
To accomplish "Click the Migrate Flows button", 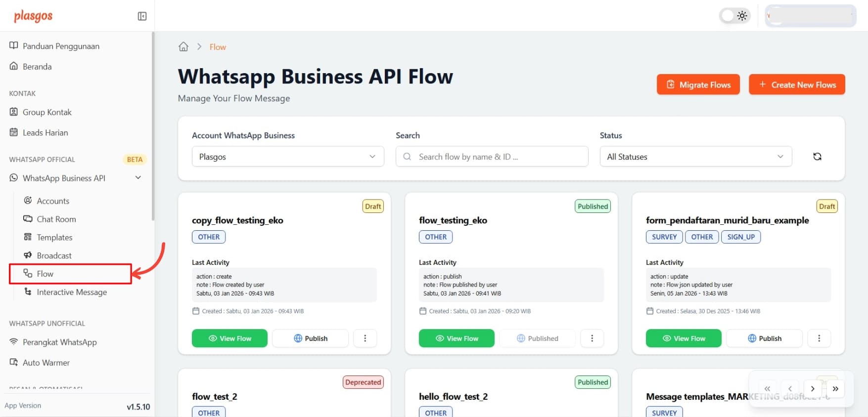I will pyautogui.click(x=698, y=84).
